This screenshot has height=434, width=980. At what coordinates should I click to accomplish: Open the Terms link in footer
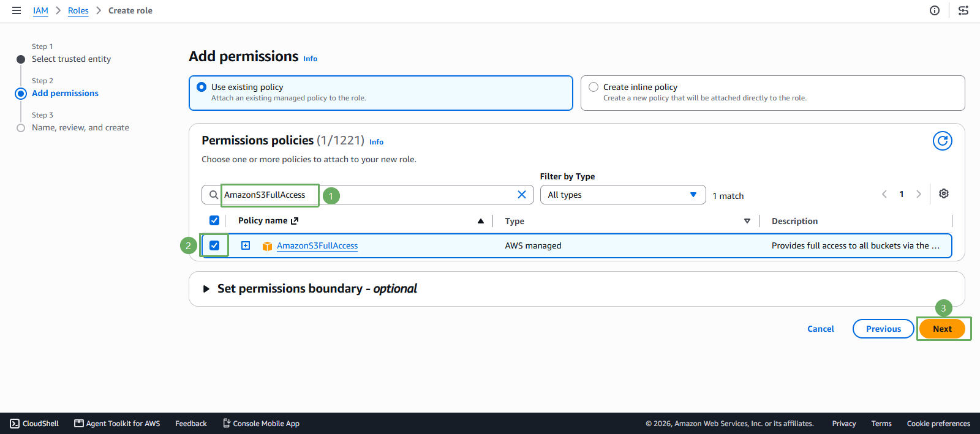[881, 424]
